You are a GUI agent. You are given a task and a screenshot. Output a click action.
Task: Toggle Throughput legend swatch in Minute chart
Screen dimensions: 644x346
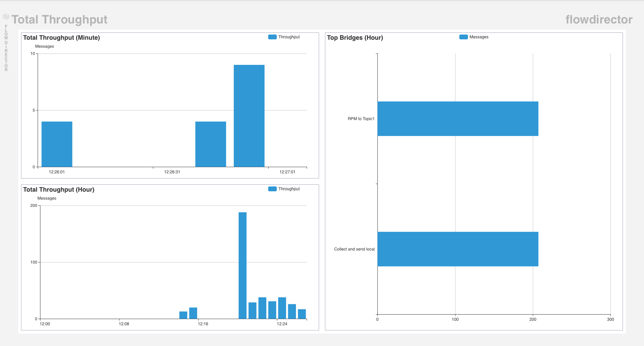[x=272, y=37]
